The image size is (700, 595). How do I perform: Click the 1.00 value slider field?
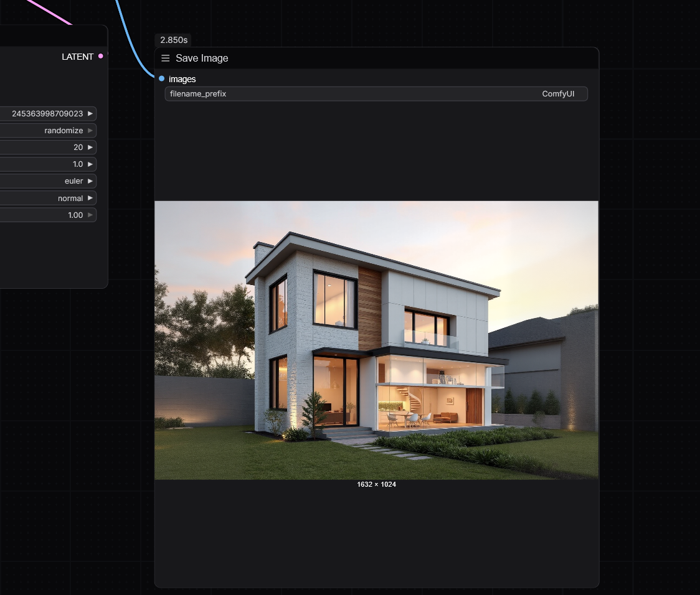tap(50, 215)
